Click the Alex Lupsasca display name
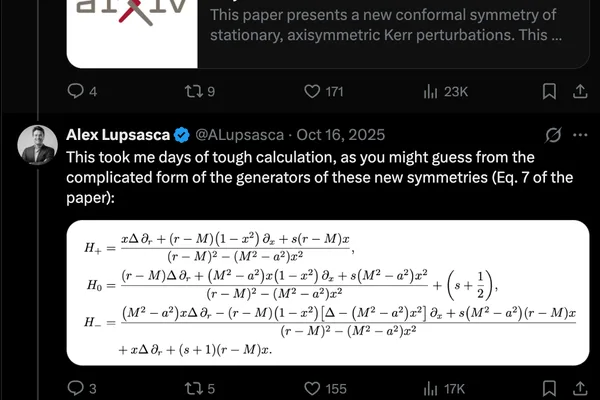The height and width of the screenshot is (400, 600). [x=118, y=135]
